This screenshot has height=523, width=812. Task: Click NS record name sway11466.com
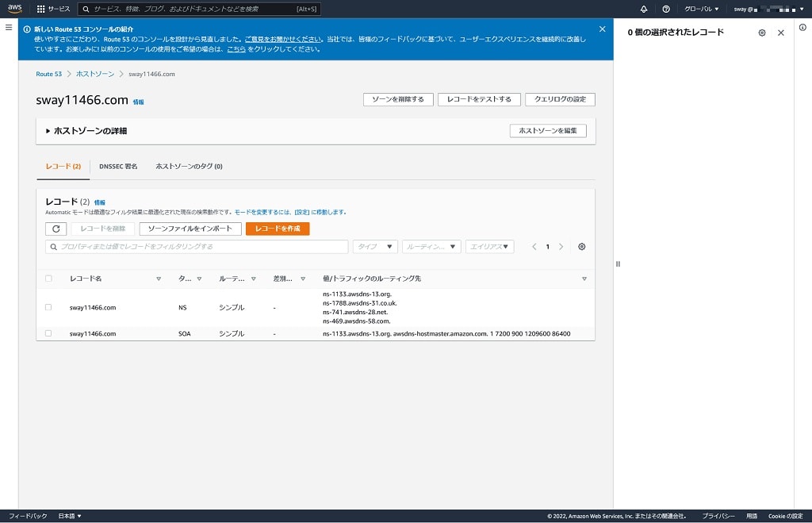click(x=93, y=307)
